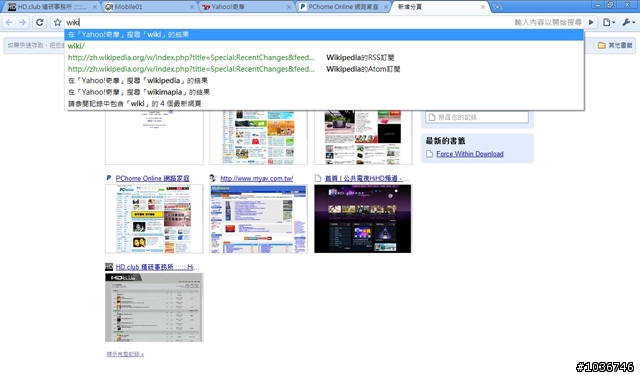Click the HD.club favicon beside its link

(x=109, y=266)
